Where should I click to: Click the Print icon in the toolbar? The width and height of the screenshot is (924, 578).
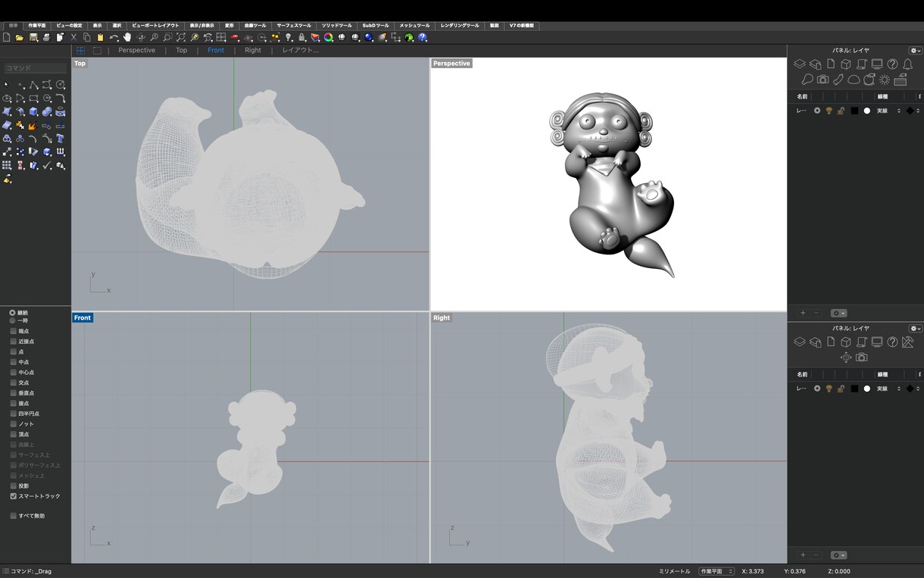click(x=47, y=37)
